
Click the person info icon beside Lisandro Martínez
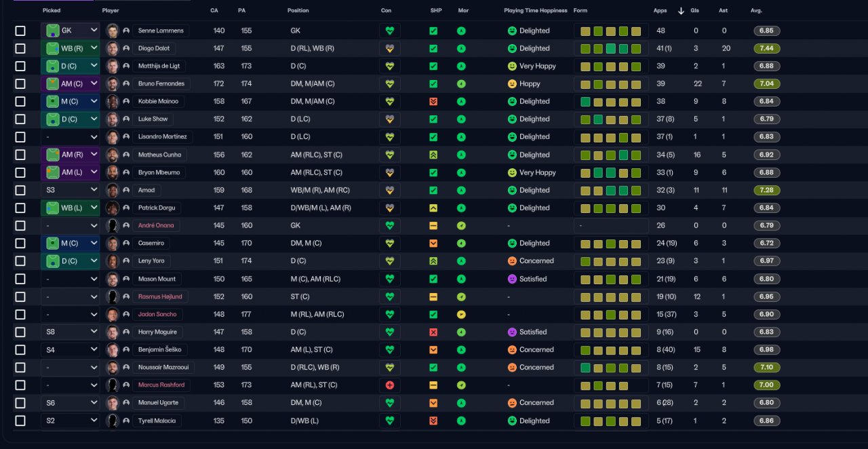(x=126, y=136)
